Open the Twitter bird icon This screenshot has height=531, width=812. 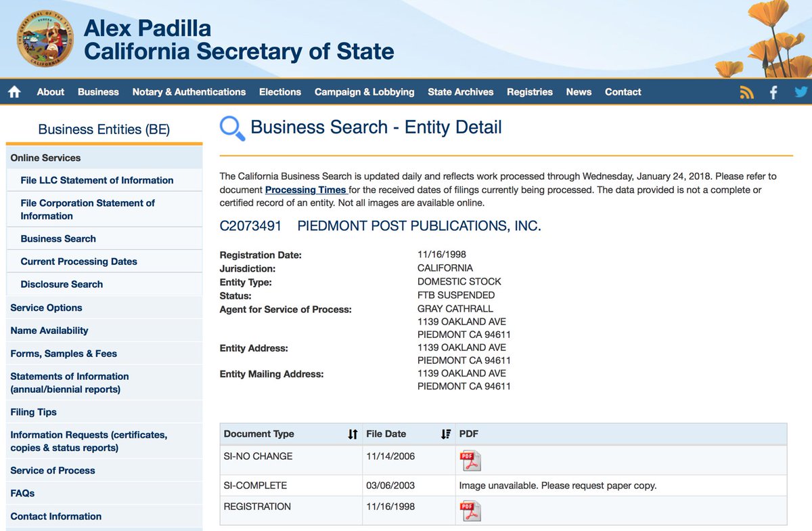(802, 92)
